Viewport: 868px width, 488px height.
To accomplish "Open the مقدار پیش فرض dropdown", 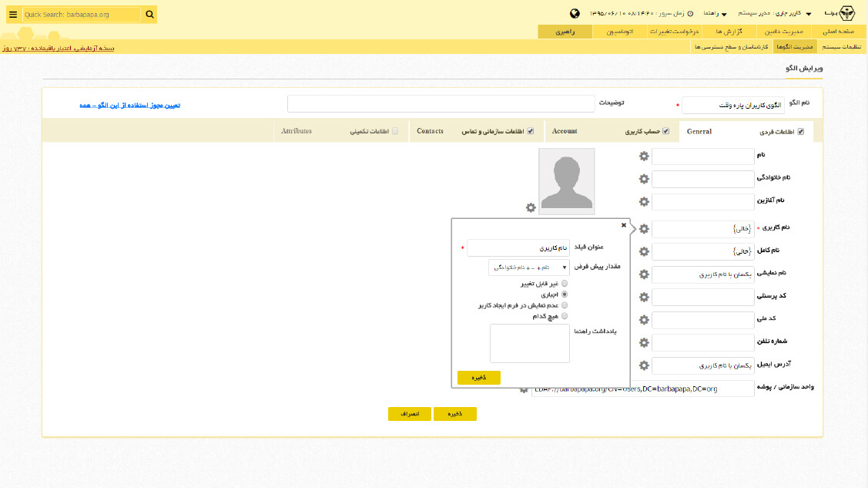I will coord(529,268).
